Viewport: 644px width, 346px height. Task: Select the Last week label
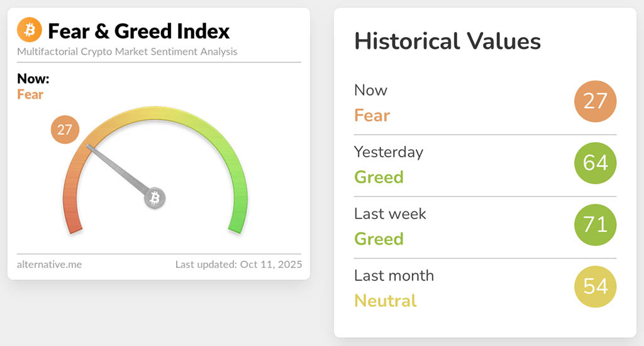[390, 214]
